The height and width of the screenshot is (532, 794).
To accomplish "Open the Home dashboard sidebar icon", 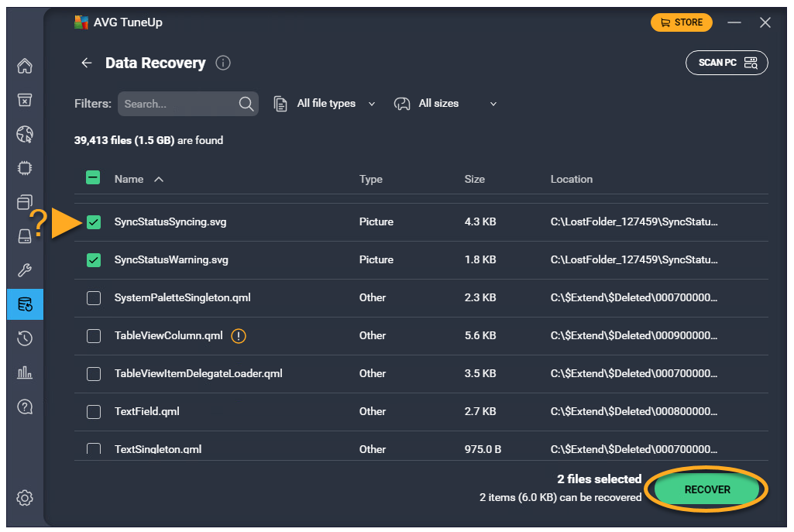I will tap(25, 66).
